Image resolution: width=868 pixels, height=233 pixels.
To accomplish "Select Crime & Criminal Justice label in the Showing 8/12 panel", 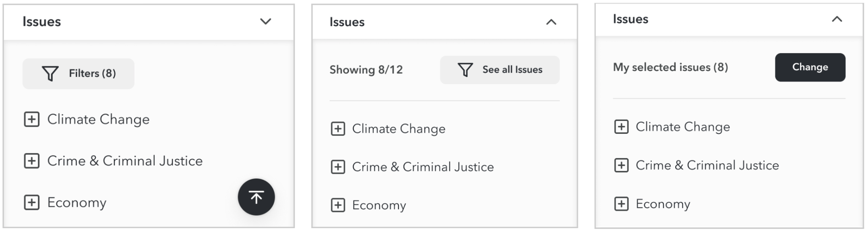I will pos(423,167).
